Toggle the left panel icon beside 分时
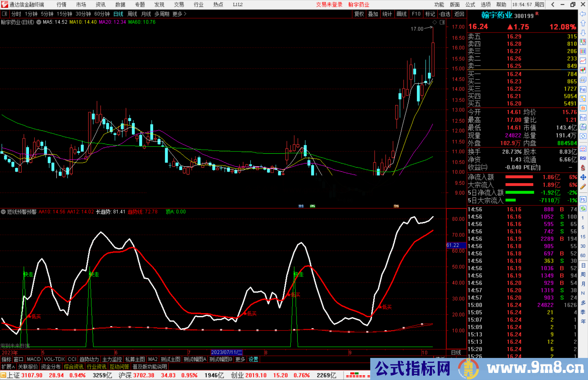588x380 pixels. tap(5, 14)
